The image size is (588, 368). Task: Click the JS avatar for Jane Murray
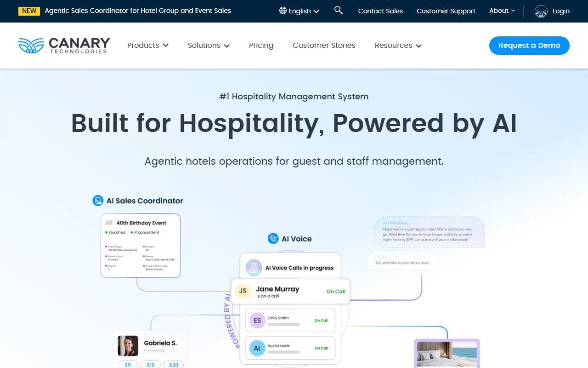pyautogui.click(x=243, y=291)
